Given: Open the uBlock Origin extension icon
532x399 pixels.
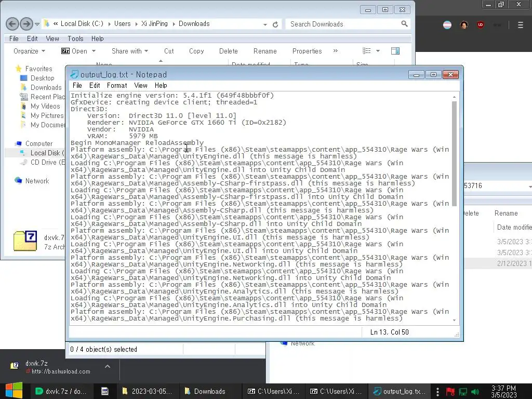Looking at the screenshot, I should pyautogui.click(x=481, y=25).
